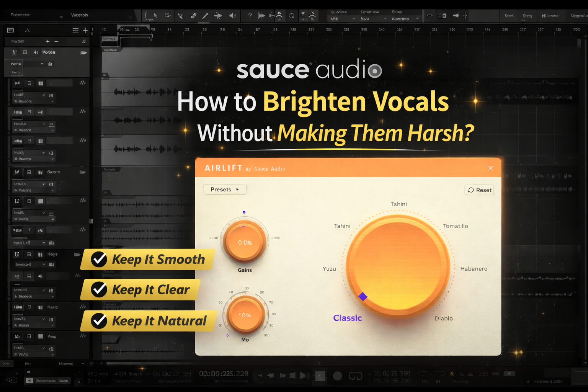Click the help question-mark icon
588x392 pixels.
pos(250,16)
